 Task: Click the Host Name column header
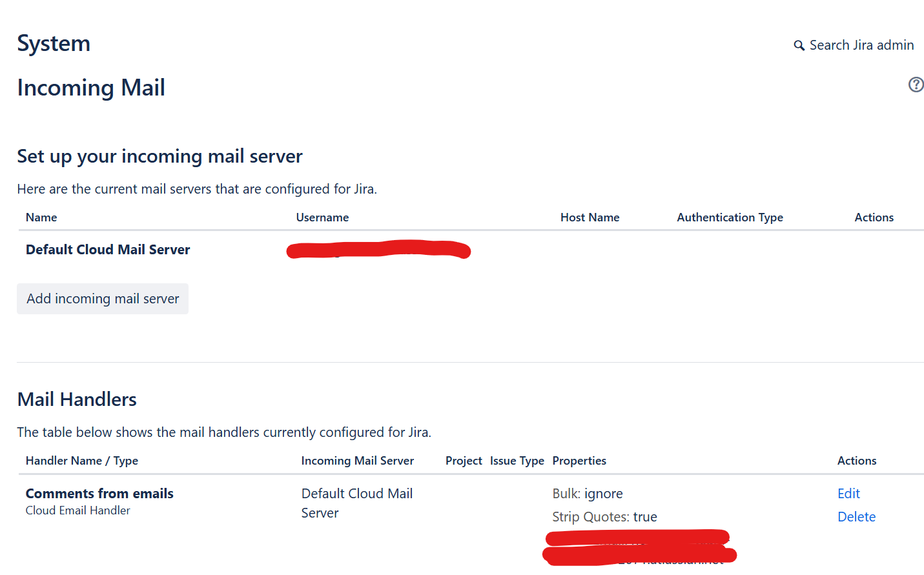[x=590, y=217]
